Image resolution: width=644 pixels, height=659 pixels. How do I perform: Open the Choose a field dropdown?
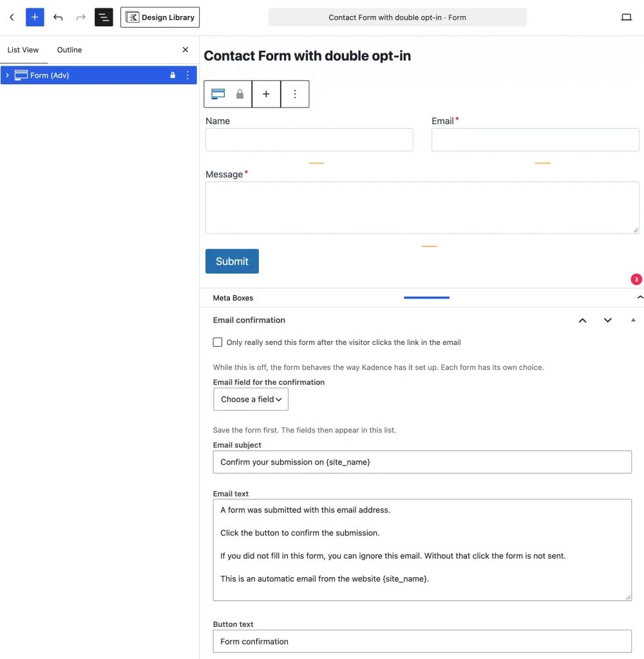[251, 399]
